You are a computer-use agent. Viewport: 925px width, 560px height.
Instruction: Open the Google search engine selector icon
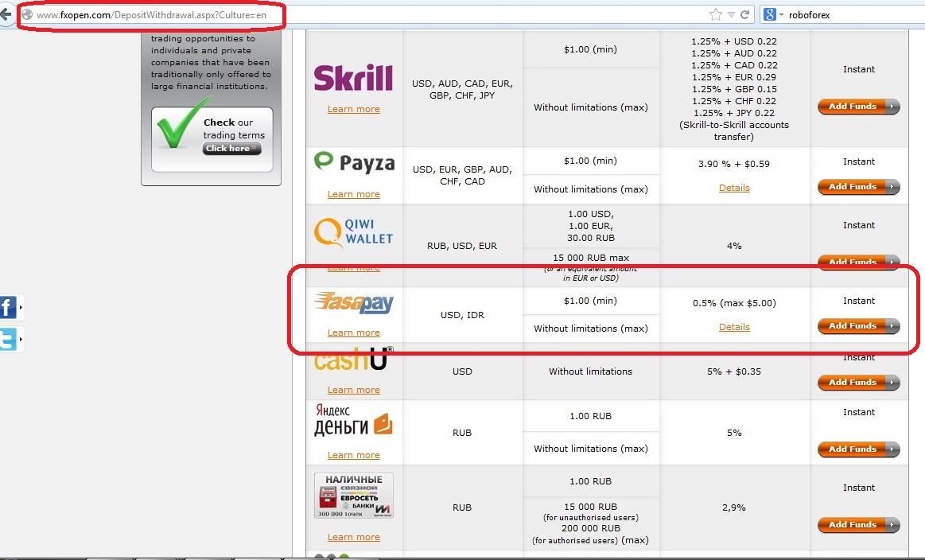click(769, 15)
